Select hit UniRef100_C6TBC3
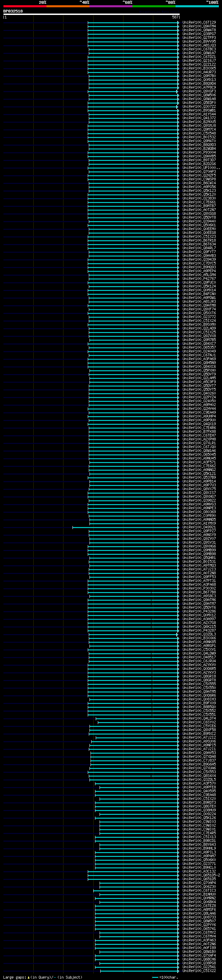Viewport: 222px width, 980px height. [199, 49]
